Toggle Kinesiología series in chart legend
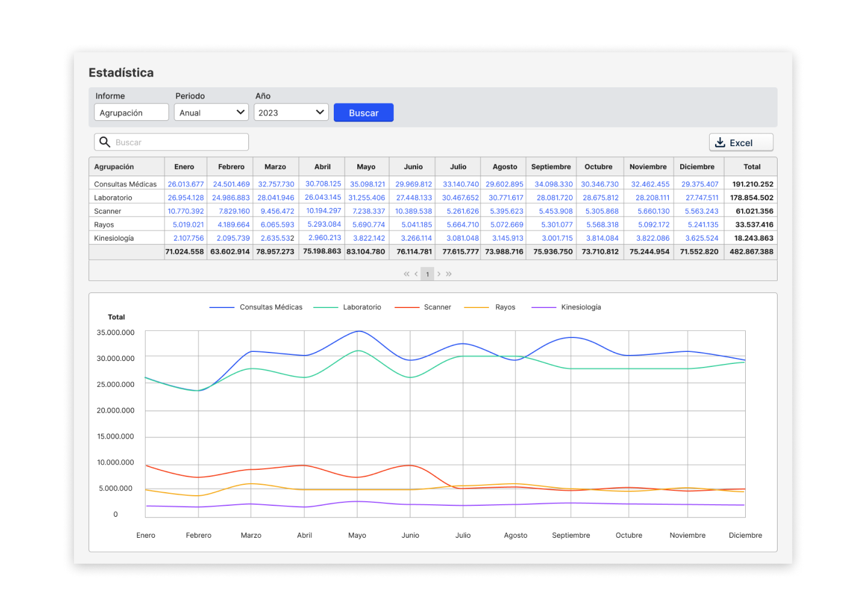The height and width of the screenshot is (616, 866). coord(567,307)
